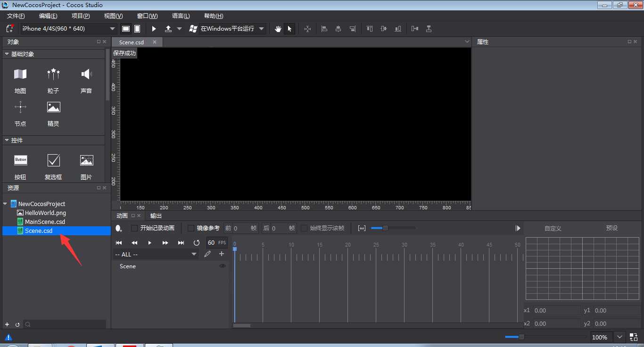644x347 pixels.
Task: Open the -- ALL -- animation dropdown
Action: click(x=156, y=254)
